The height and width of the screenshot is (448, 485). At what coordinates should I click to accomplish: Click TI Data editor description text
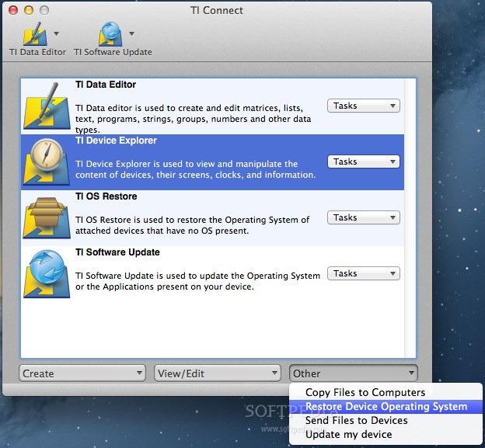click(193, 119)
